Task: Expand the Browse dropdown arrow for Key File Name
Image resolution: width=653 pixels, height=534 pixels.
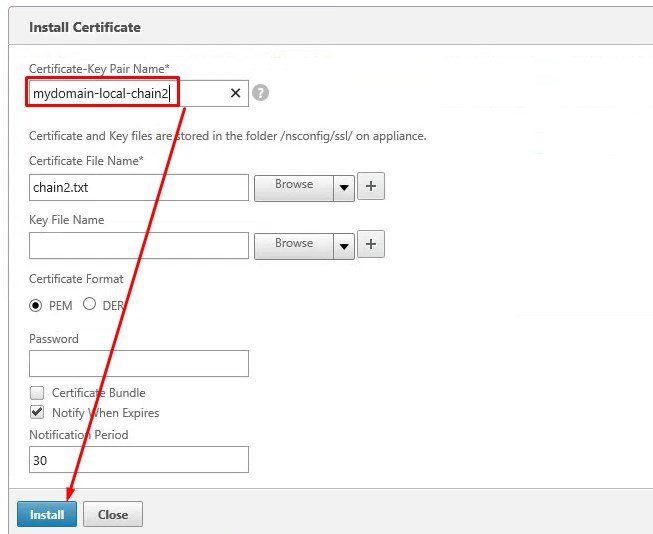Action: (343, 245)
